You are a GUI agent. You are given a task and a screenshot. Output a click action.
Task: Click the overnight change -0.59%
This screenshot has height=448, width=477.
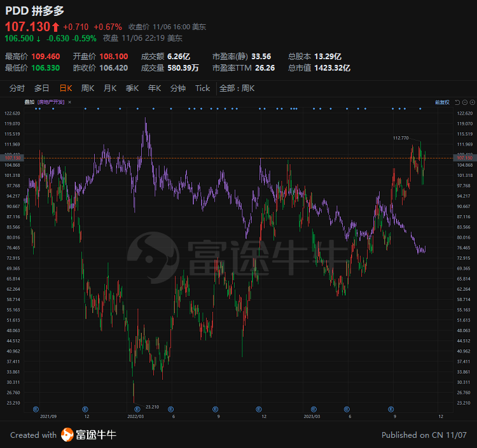(84, 38)
